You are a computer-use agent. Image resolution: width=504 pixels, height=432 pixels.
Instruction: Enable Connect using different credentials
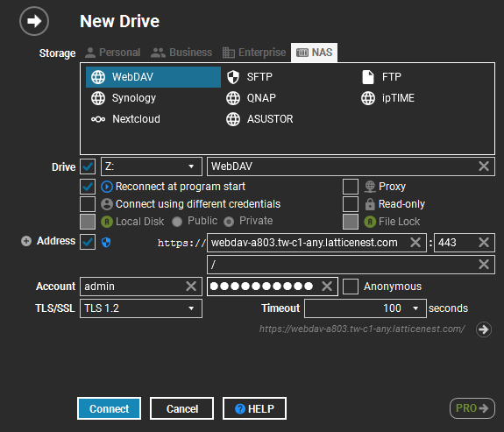coord(88,204)
